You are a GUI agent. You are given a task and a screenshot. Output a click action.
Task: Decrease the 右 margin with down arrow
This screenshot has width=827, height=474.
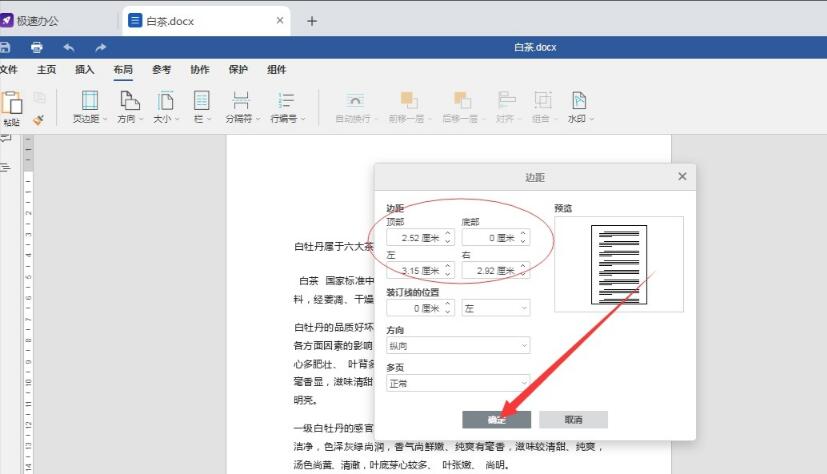tap(523, 275)
